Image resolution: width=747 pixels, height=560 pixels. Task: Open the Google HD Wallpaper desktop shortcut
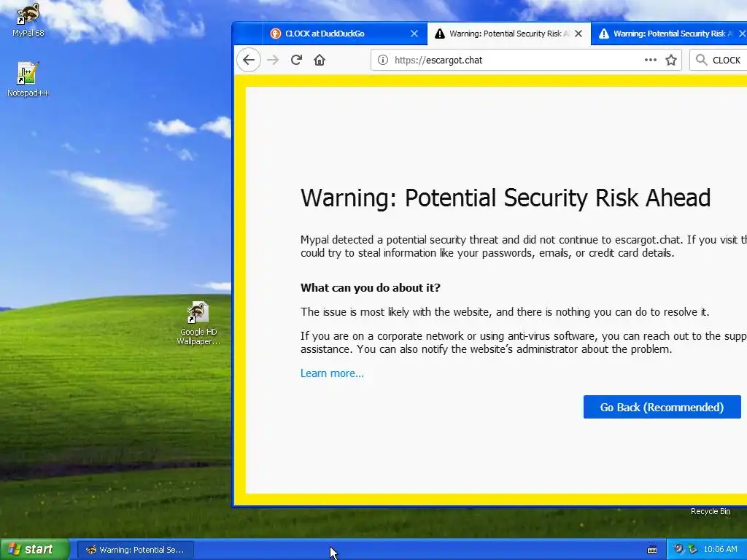(198, 323)
